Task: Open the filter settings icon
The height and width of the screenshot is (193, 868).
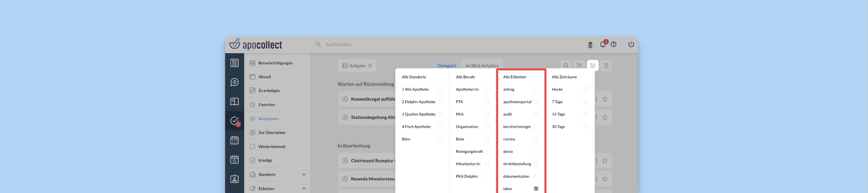Action: tap(592, 65)
